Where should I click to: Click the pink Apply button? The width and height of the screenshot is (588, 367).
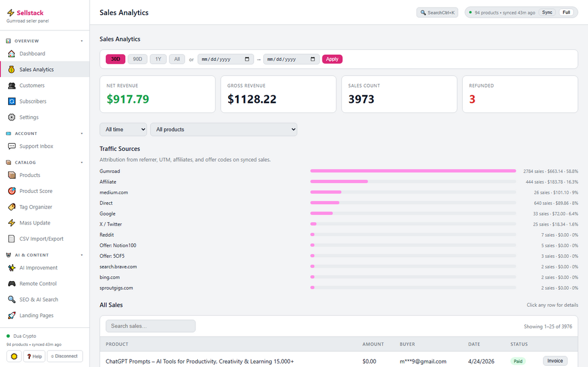[332, 59]
